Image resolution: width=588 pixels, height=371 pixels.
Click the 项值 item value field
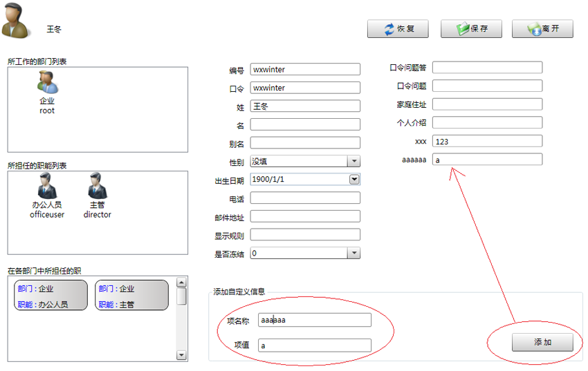tap(315, 345)
